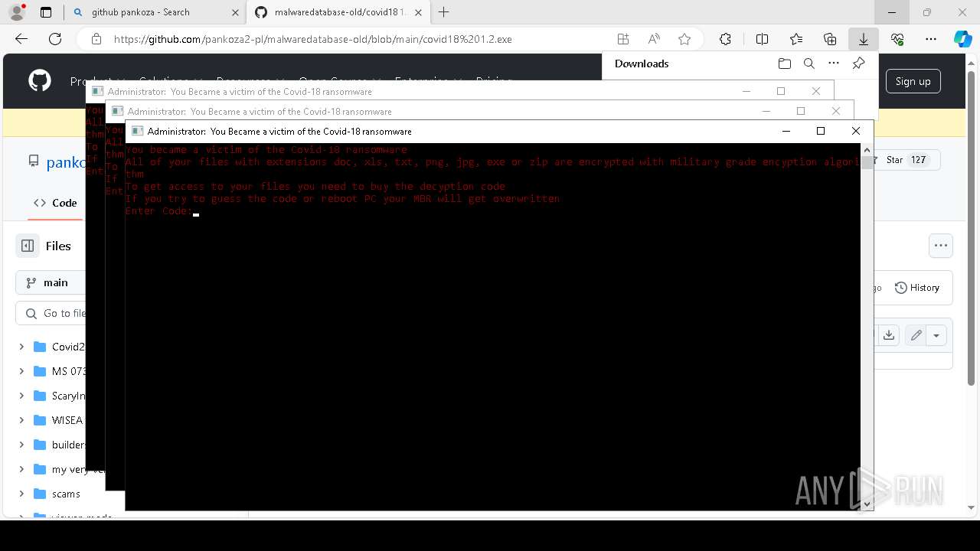Select the malwaredatabase-old covid18 tab
This screenshot has height=551, width=980.
[337, 12]
